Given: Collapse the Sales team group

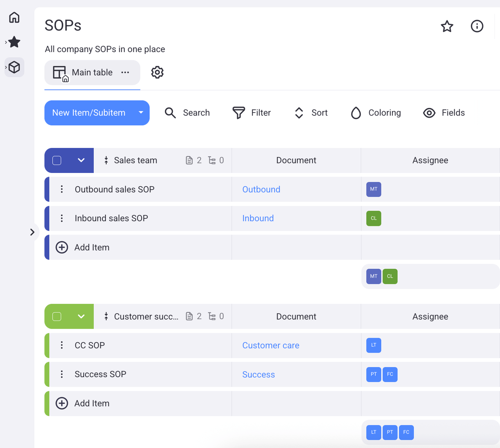Looking at the screenshot, I should coord(82,160).
